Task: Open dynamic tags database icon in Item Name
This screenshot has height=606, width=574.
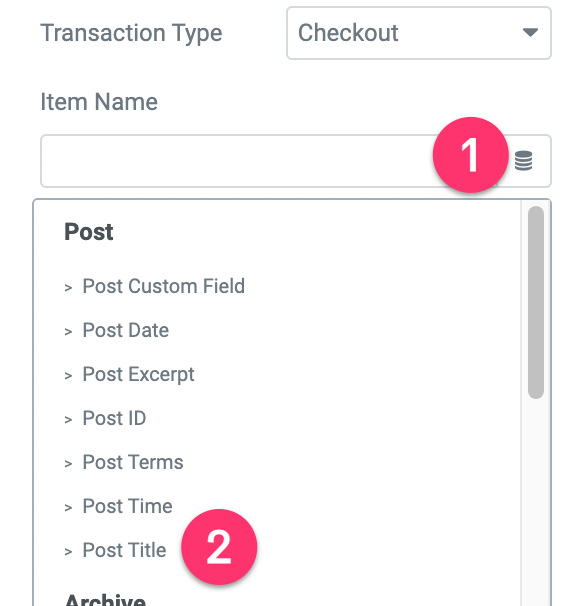Action: tap(523, 160)
